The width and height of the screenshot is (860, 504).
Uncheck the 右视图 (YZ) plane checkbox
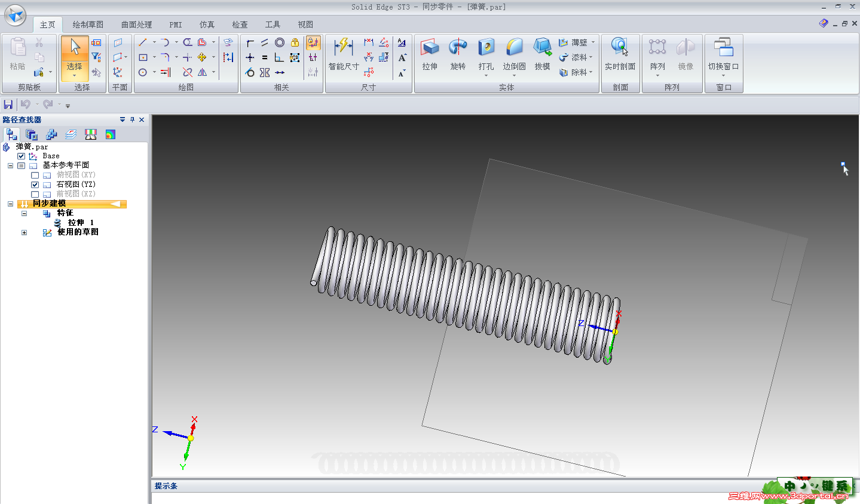(x=35, y=185)
